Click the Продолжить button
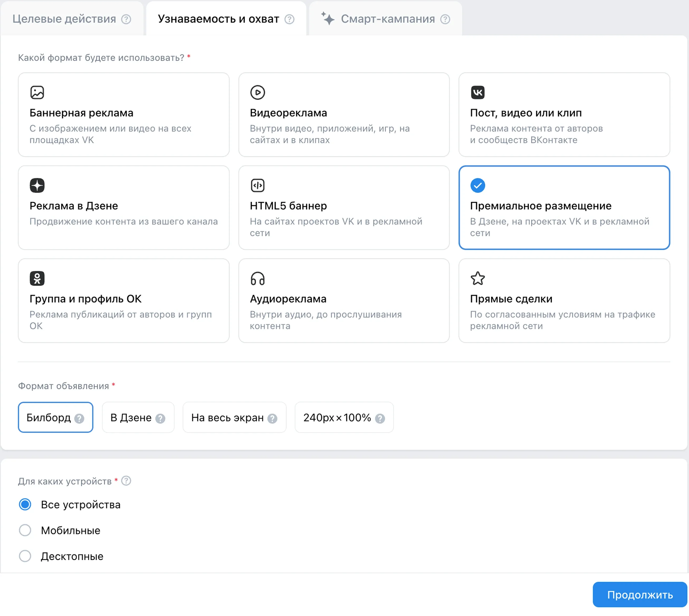Image resolution: width=689 pixels, height=616 pixels. click(x=639, y=595)
